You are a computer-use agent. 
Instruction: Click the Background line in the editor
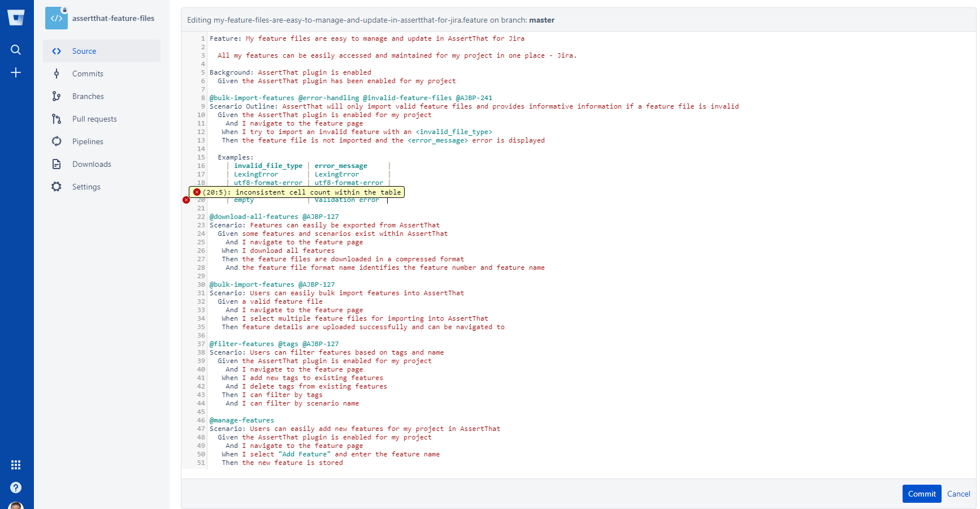click(290, 72)
